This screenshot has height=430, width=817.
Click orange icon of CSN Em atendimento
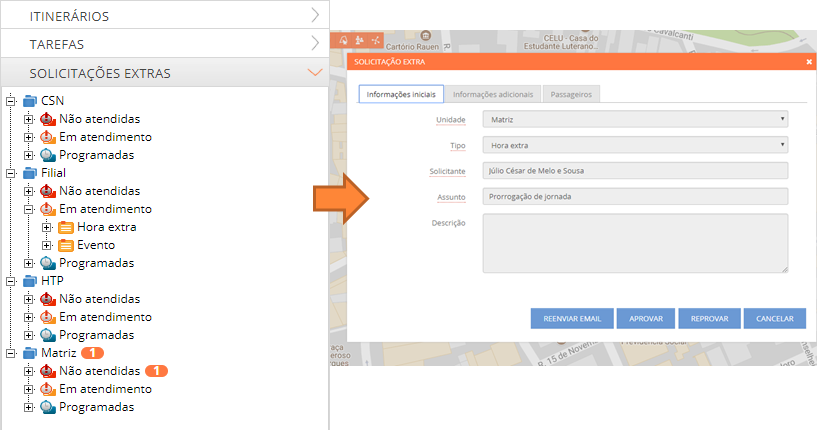point(48,137)
